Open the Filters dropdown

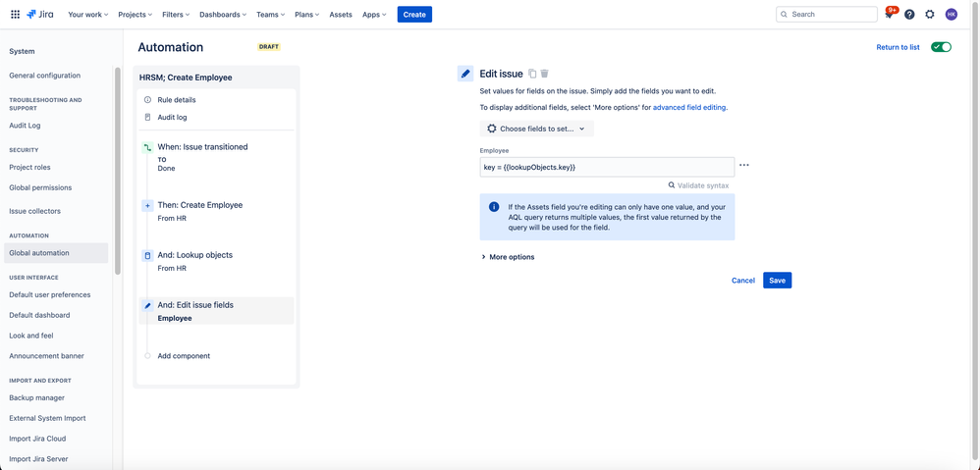(x=176, y=15)
